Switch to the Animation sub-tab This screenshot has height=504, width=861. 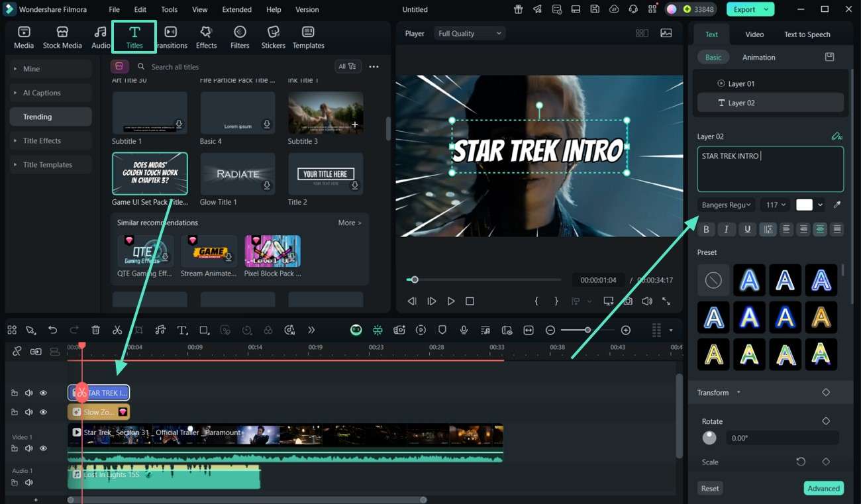coord(758,57)
